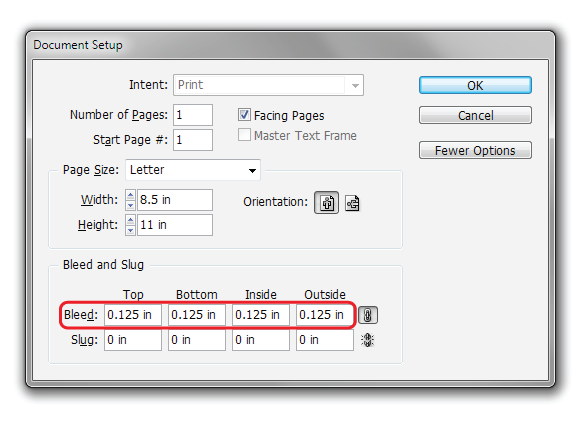Toggle the bleed chain link icon
The height and width of the screenshot is (422, 577).
(368, 315)
